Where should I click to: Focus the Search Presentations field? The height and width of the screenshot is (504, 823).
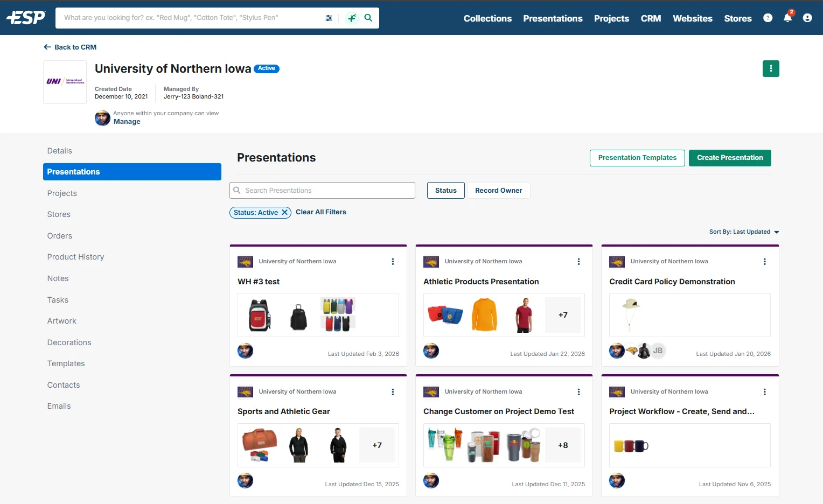[x=322, y=191]
